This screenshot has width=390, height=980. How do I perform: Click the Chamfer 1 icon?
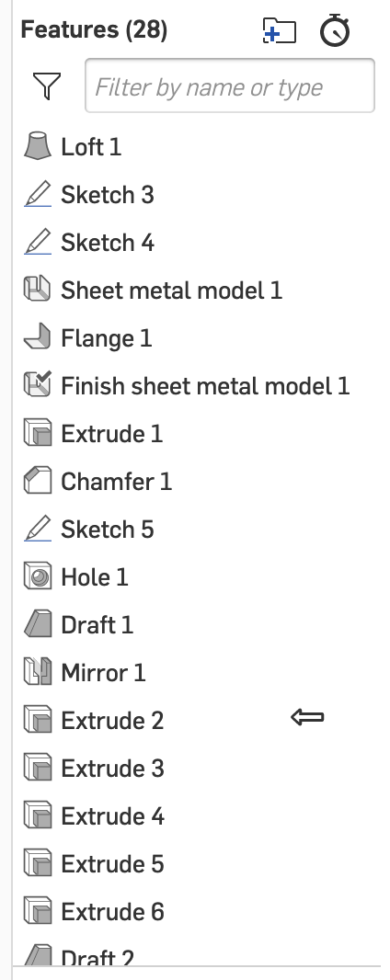click(x=38, y=481)
